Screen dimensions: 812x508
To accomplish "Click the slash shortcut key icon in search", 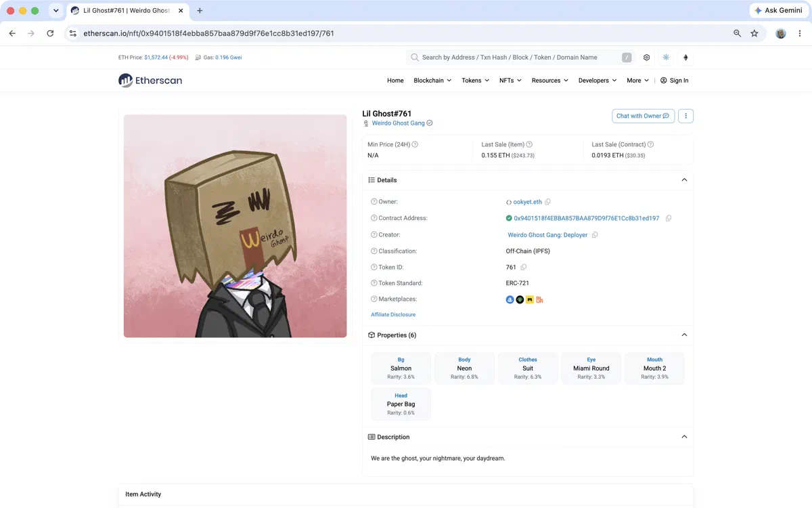I will [x=627, y=58].
